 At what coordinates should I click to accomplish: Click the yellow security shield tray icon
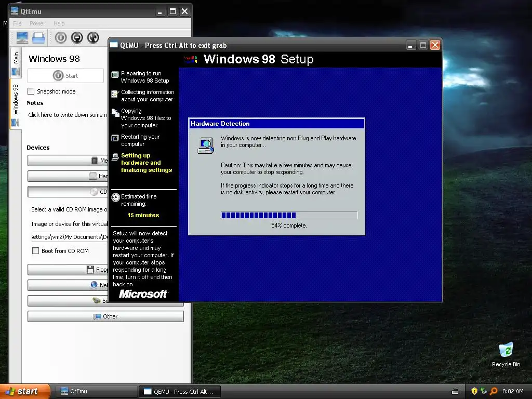(474, 391)
